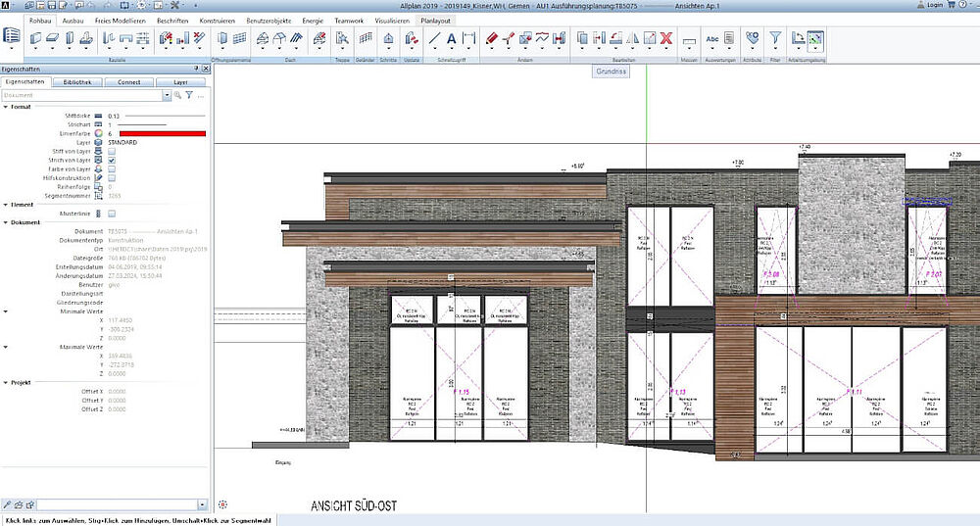Switch to the Ausbau ribbon tab
This screenshot has height=526, width=980.
pyautogui.click(x=73, y=21)
